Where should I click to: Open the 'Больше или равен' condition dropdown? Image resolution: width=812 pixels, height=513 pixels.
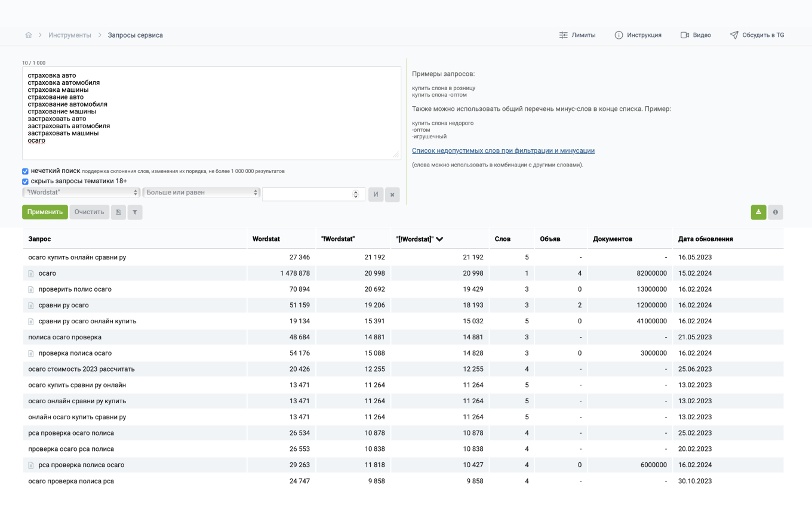pos(201,193)
